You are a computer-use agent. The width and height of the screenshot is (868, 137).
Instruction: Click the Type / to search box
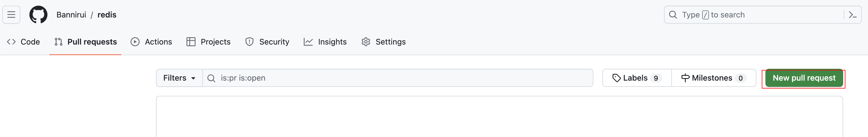pos(755,15)
